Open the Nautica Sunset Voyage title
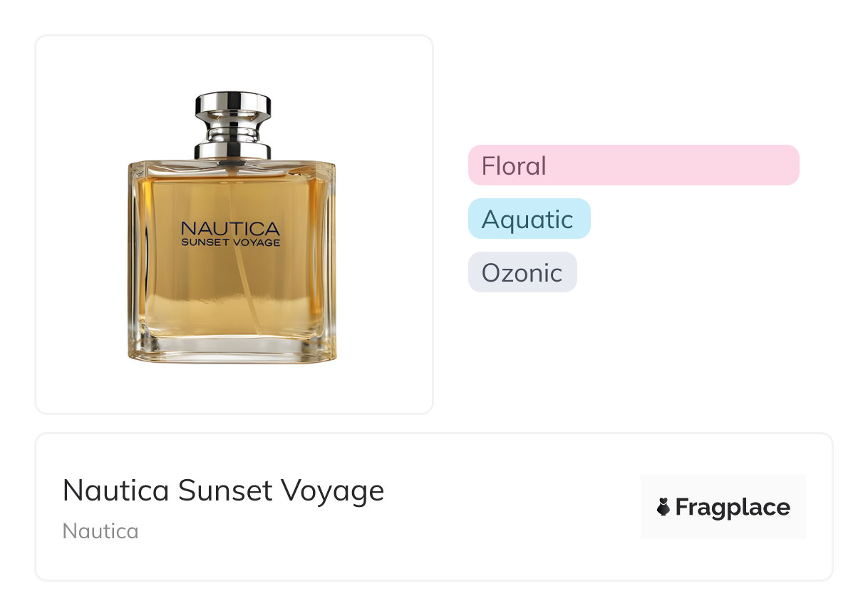 point(223,491)
